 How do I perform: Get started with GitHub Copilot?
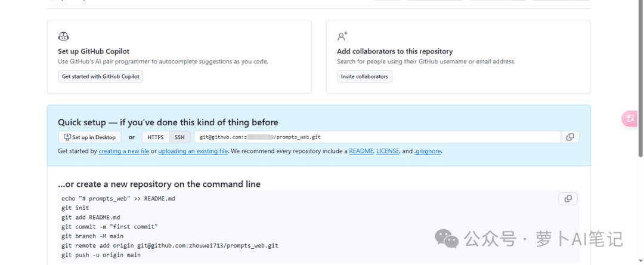[x=101, y=76]
